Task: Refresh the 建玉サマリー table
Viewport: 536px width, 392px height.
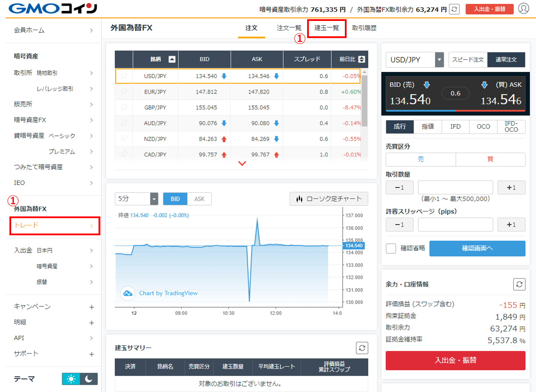Action: 362,348
